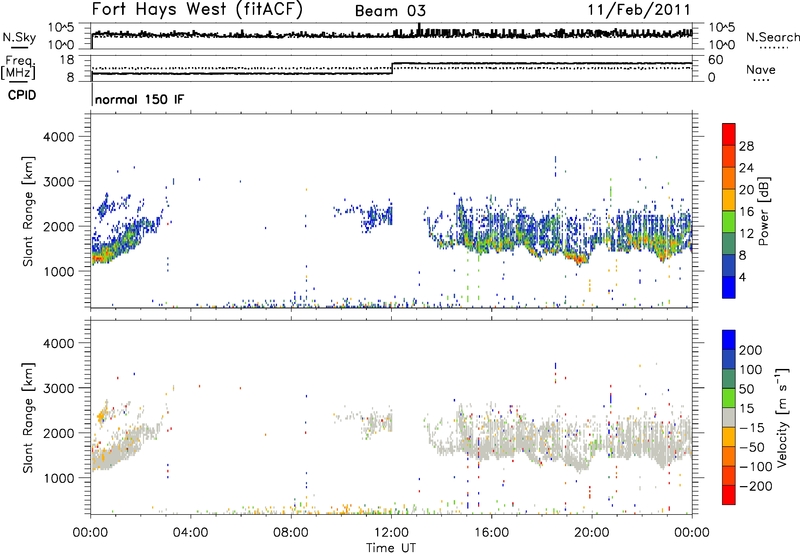Image resolution: width=800 pixels, height=554 pixels.
Task: Click the '60' tick on the Nave axis
Action: click(x=716, y=60)
